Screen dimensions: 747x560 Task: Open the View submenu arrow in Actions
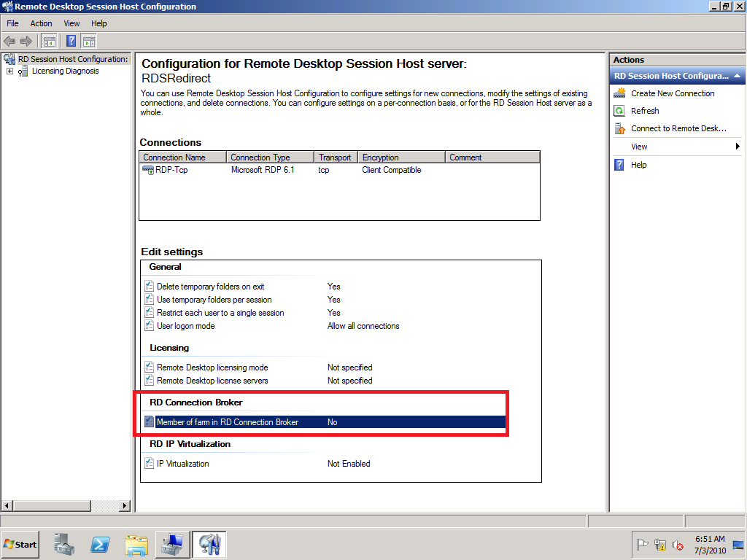point(737,146)
